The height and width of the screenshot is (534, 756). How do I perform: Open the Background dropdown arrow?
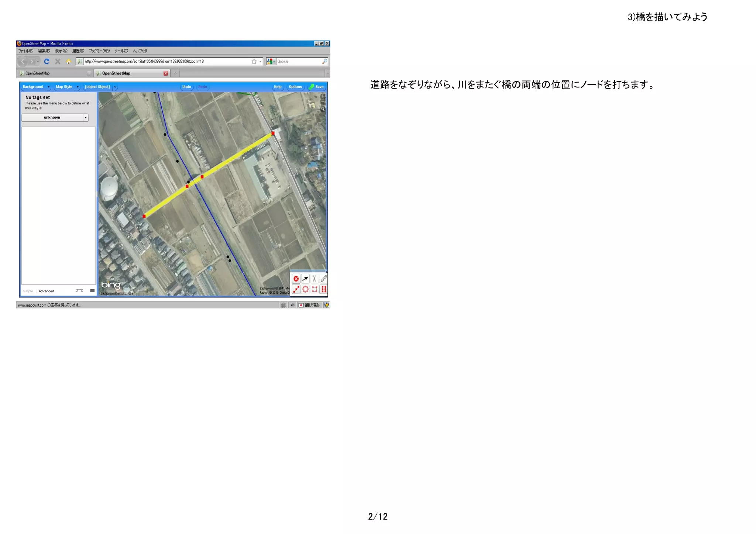(48, 87)
